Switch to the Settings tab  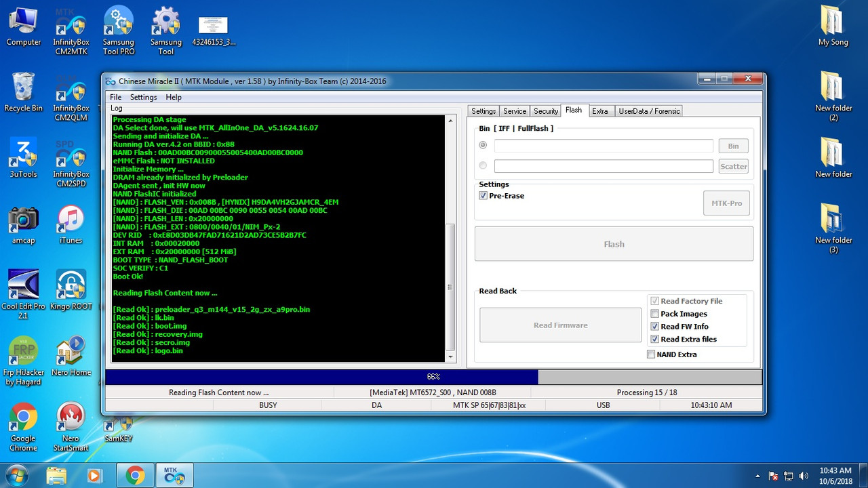484,111
